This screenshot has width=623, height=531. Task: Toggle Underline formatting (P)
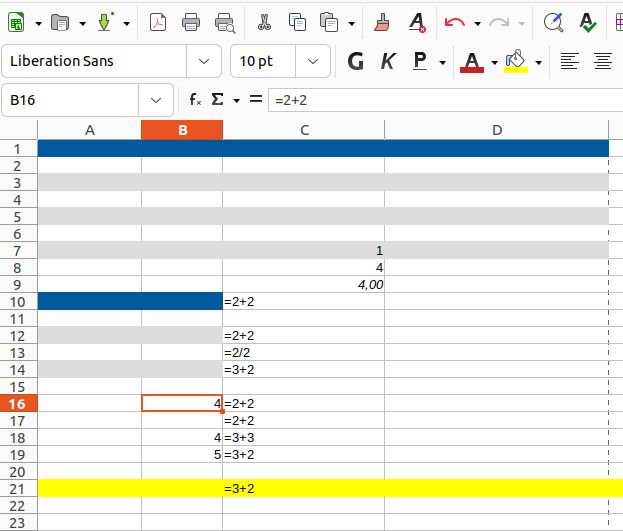[x=420, y=62]
